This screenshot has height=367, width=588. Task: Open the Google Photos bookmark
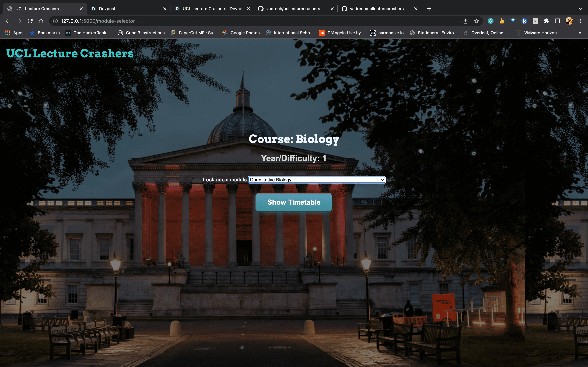(241, 33)
